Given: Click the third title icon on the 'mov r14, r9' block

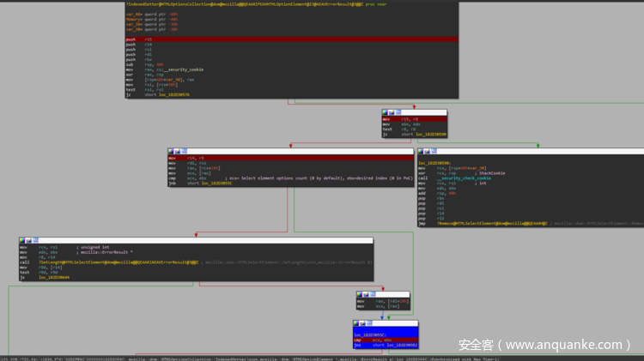Looking at the screenshot, I should [185, 152].
